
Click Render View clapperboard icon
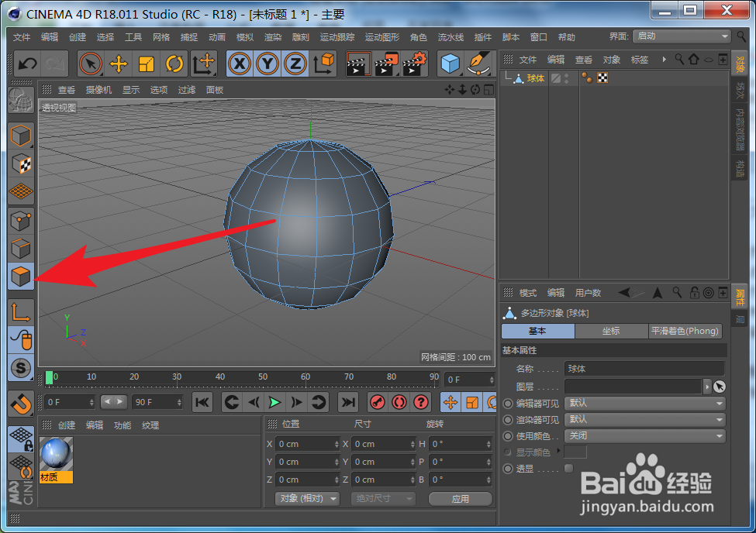pyautogui.click(x=358, y=64)
